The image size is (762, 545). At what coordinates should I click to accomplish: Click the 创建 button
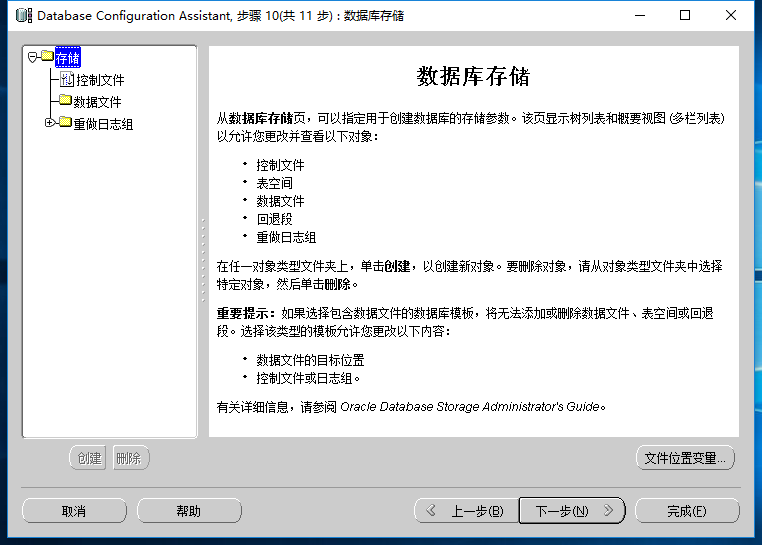point(88,458)
